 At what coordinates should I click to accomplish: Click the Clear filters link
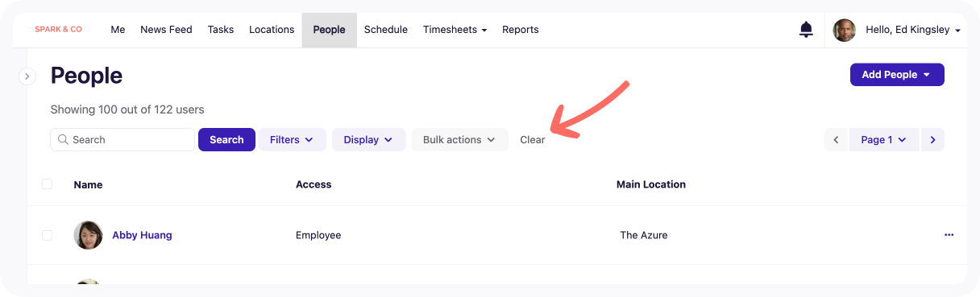tap(533, 139)
